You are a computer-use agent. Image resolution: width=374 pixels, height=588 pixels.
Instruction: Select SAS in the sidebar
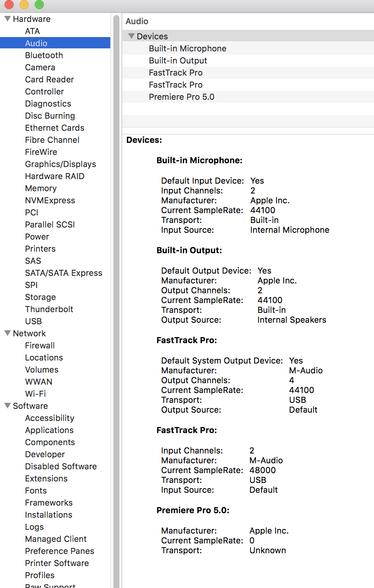click(x=33, y=261)
